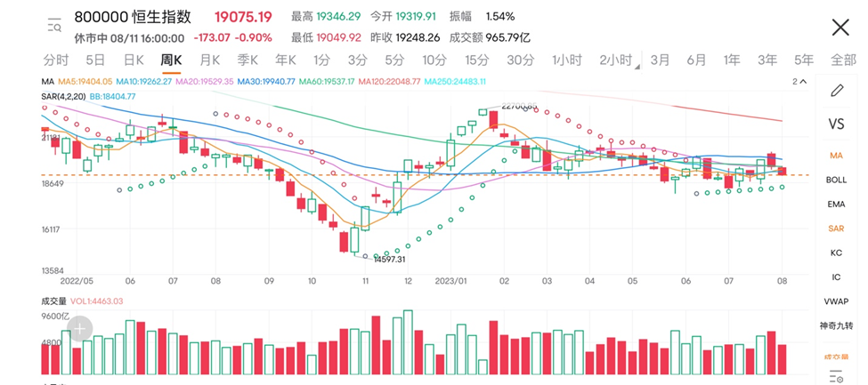Click the 休市中 08/11 16:00:00 status
868x385 pixels.
[x=129, y=37]
